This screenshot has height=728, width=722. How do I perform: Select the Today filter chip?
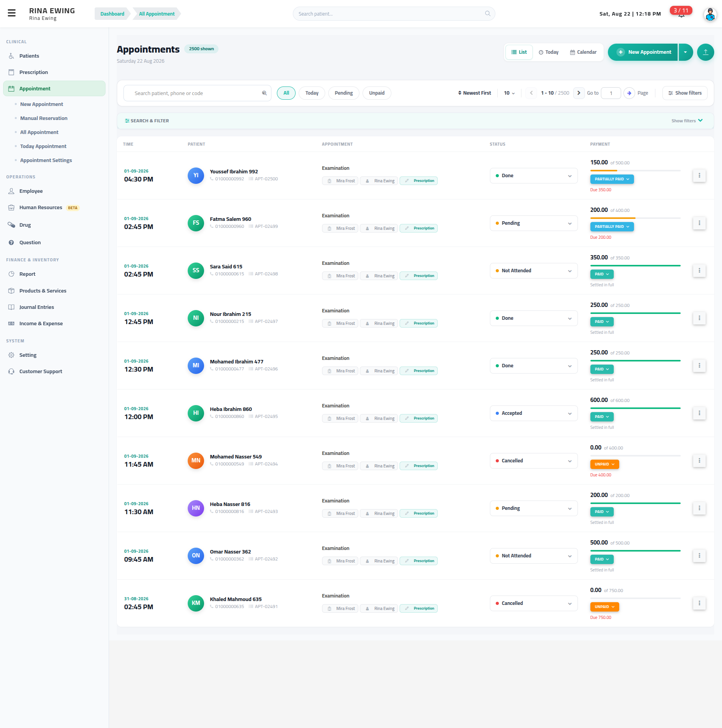click(312, 93)
